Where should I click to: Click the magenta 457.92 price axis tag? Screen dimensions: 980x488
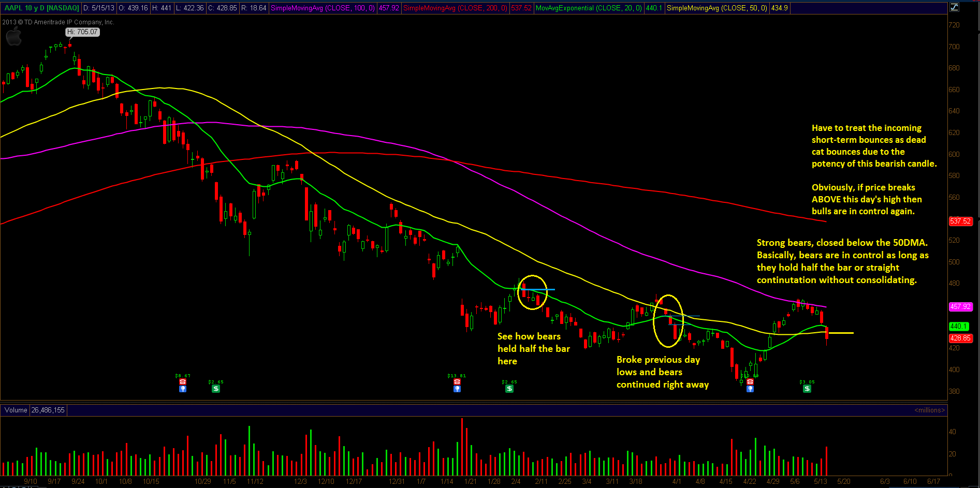[x=960, y=306]
